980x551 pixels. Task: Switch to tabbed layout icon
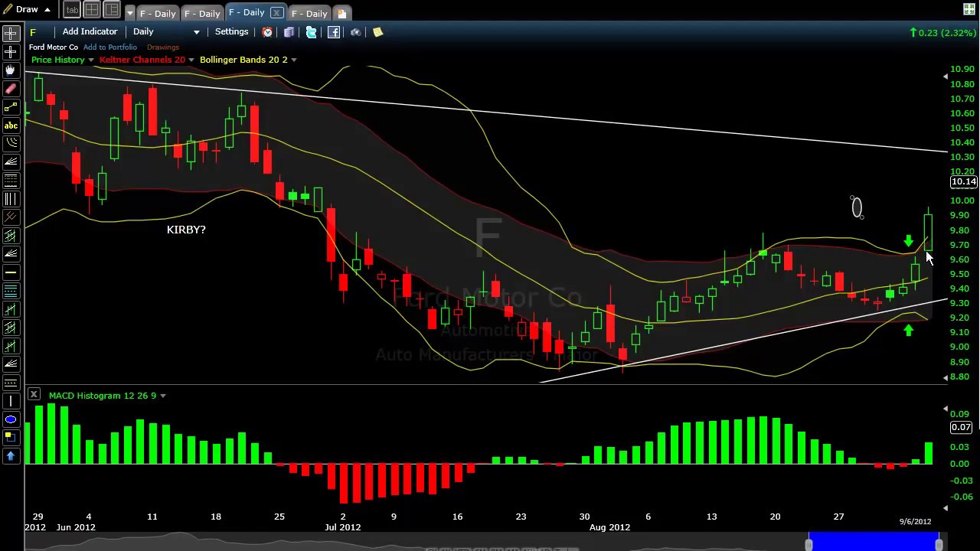point(71,10)
